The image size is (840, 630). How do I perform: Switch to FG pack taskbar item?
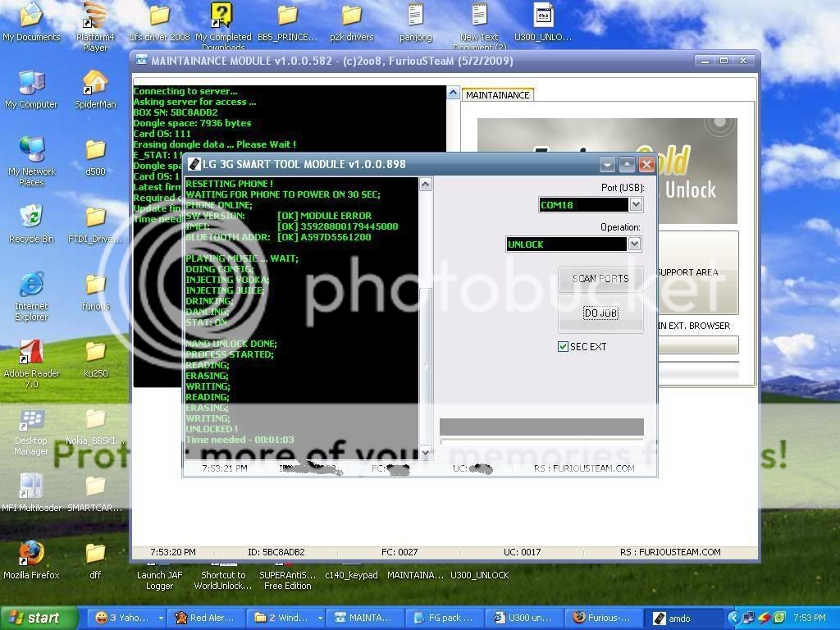tap(445, 618)
